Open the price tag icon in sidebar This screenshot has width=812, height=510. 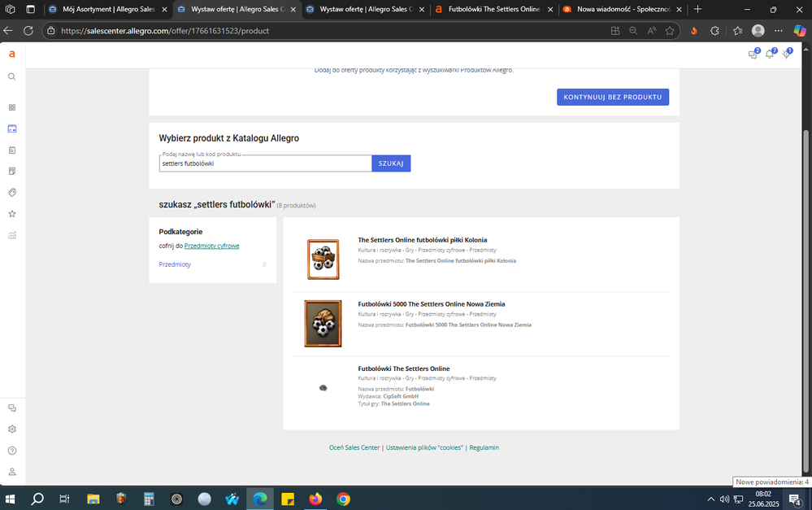[12, 192]
